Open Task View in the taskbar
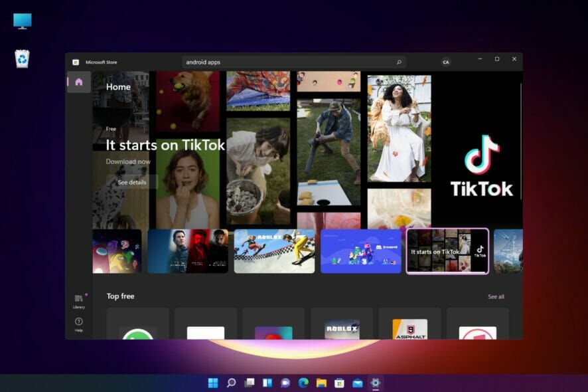The height and width of the screenshot is (392, 588). pyautogui.click(x=250, y=383)
